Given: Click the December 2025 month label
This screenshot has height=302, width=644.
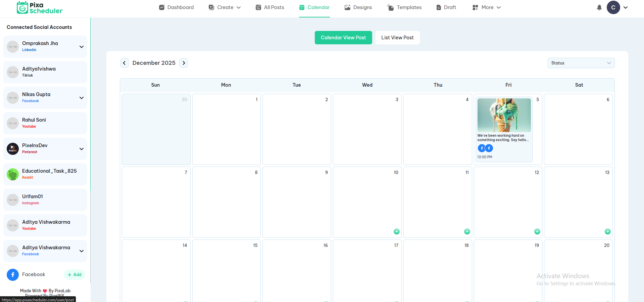Looking at the screenshot, I should tap(154, 63).
